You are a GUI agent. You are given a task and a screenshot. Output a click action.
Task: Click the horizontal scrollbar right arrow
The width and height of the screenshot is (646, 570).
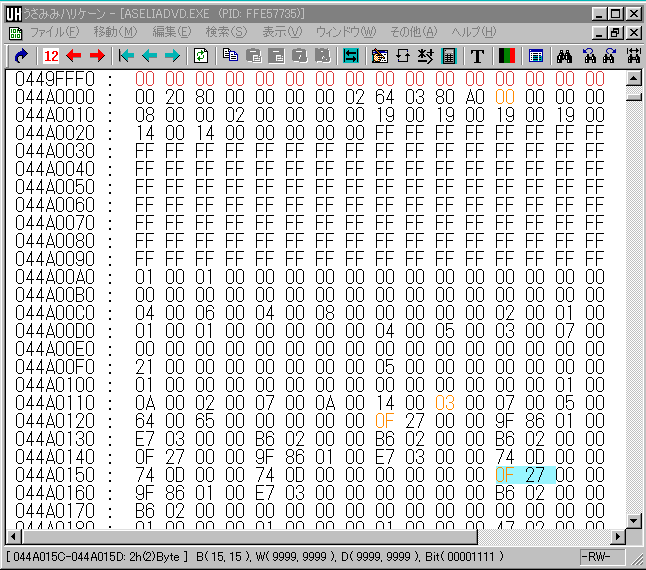pos(616,537)
